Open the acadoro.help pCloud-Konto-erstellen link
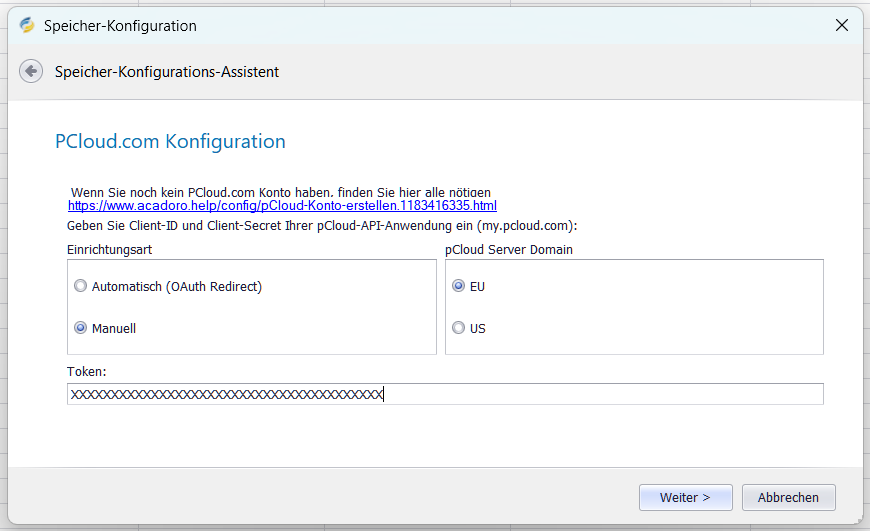This screenshot has height=531, width=870. [282, 205]
